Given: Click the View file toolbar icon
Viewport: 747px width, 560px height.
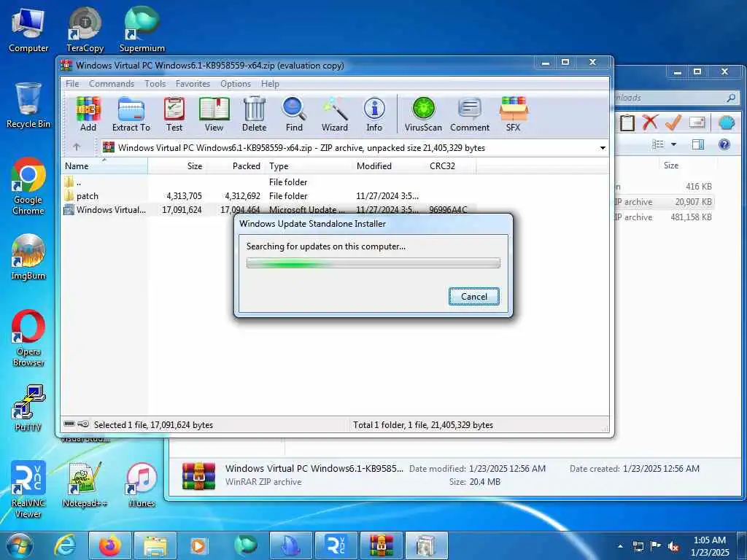Looking at the screenshot, I should [214, 114].
